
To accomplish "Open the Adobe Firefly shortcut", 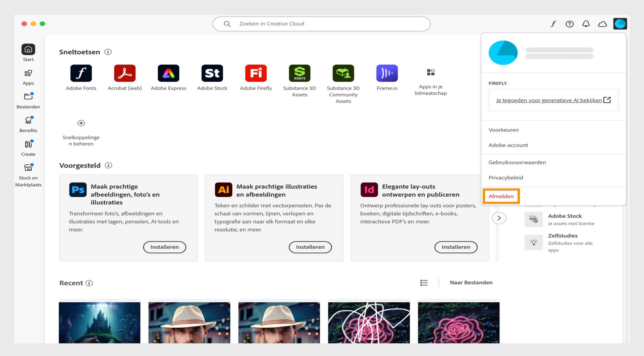I will click(256, 73).
